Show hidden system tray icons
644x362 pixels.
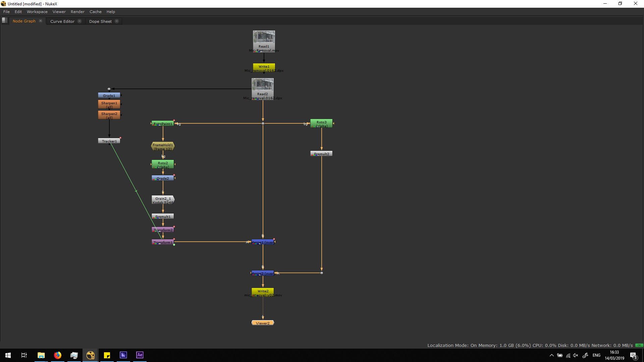pos(551,355)
